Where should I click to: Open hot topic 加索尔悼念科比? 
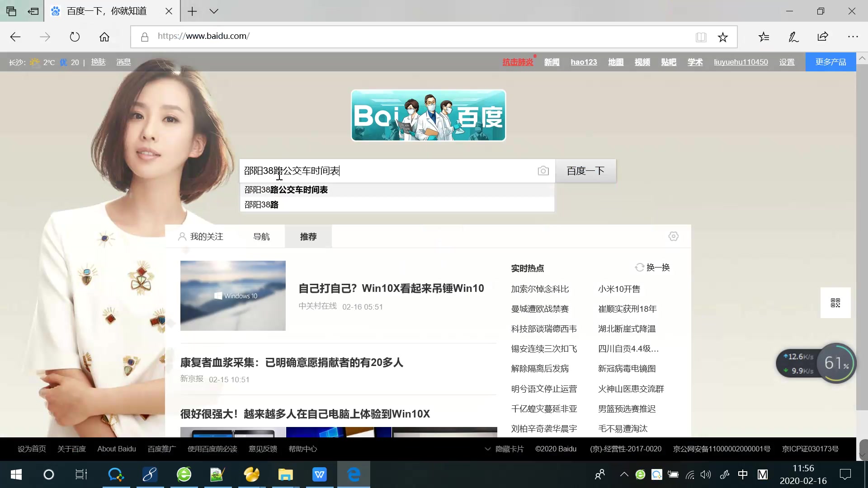[x=540, y=289]
